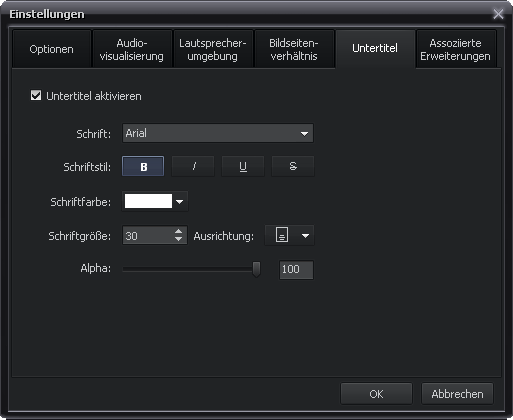
Task: Decrease font size with the down arrow
Action: coord(179,239)
